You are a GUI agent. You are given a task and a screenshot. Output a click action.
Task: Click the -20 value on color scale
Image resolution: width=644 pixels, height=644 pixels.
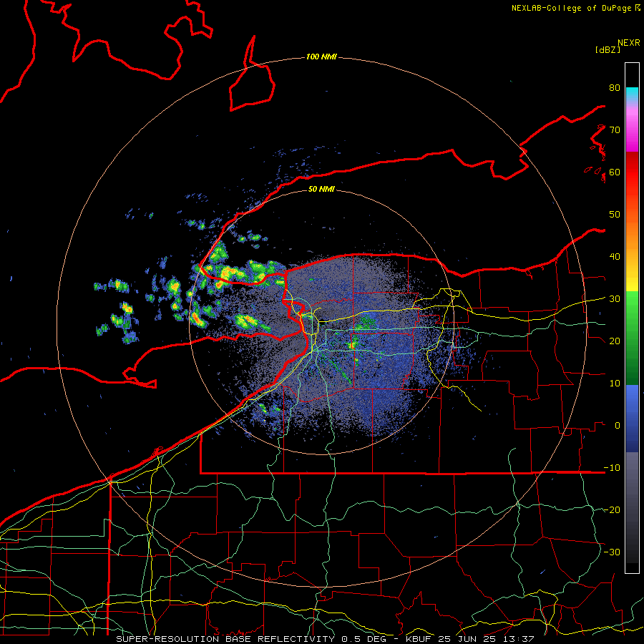tap(612, 509)
